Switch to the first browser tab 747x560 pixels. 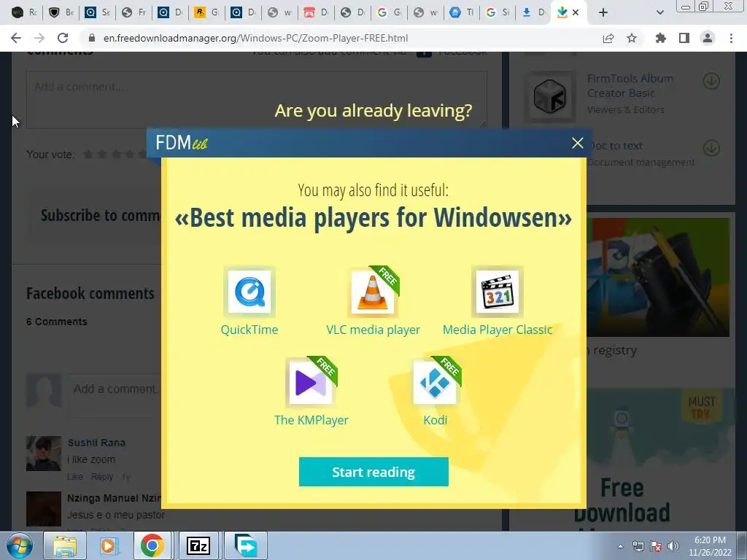(24, 12)
